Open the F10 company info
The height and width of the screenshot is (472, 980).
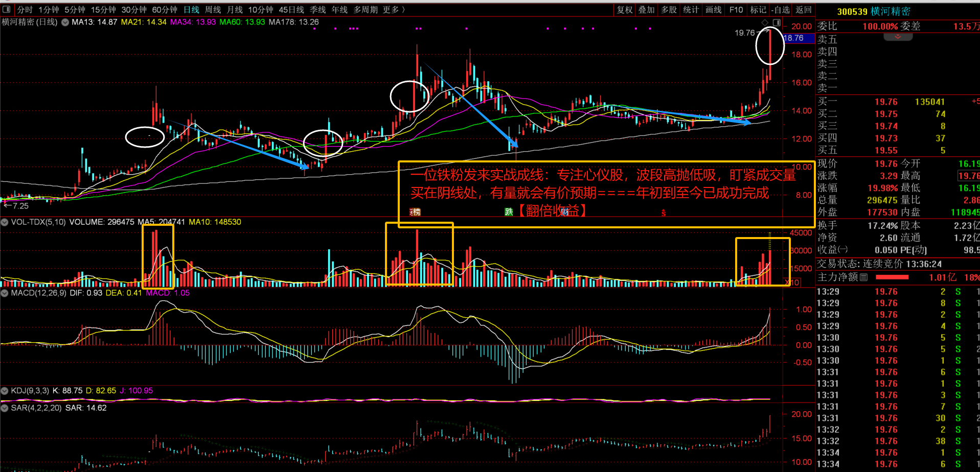click(x=736, y=10)
